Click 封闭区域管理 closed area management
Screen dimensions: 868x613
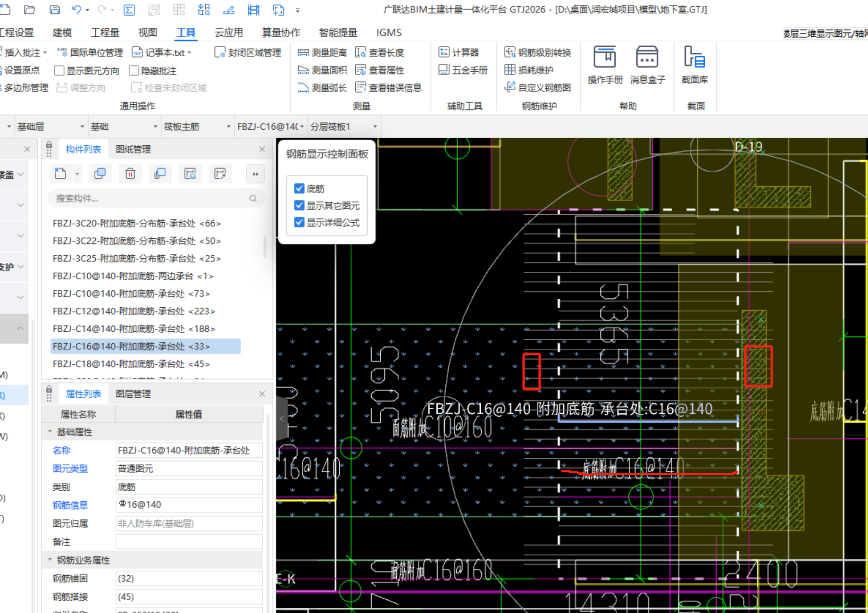click(248, 52)
